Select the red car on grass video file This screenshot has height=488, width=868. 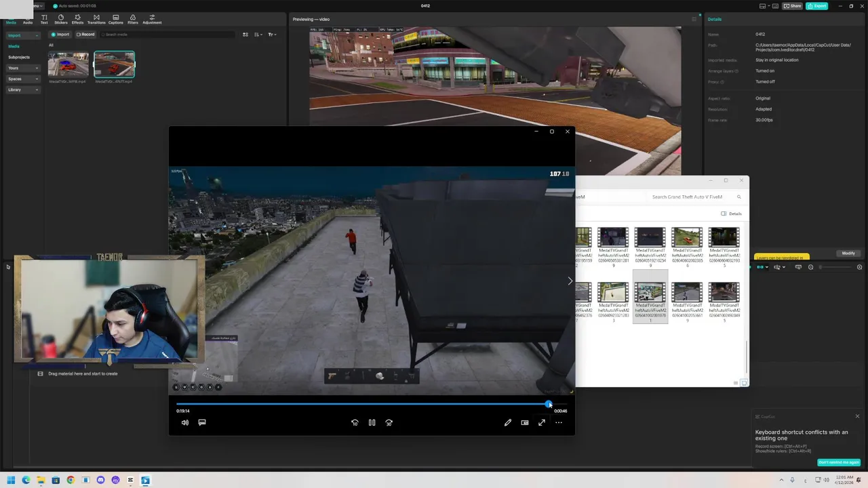tap(687, 247)
